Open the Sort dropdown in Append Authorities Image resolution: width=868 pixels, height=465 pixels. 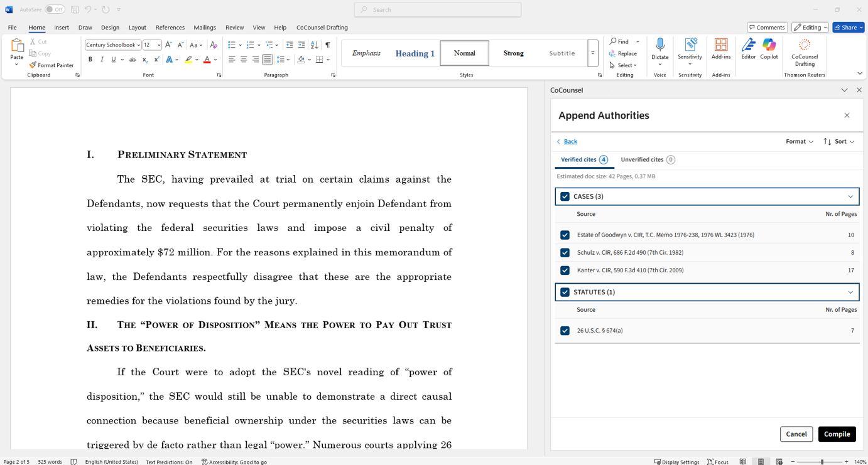pos(839,142)
